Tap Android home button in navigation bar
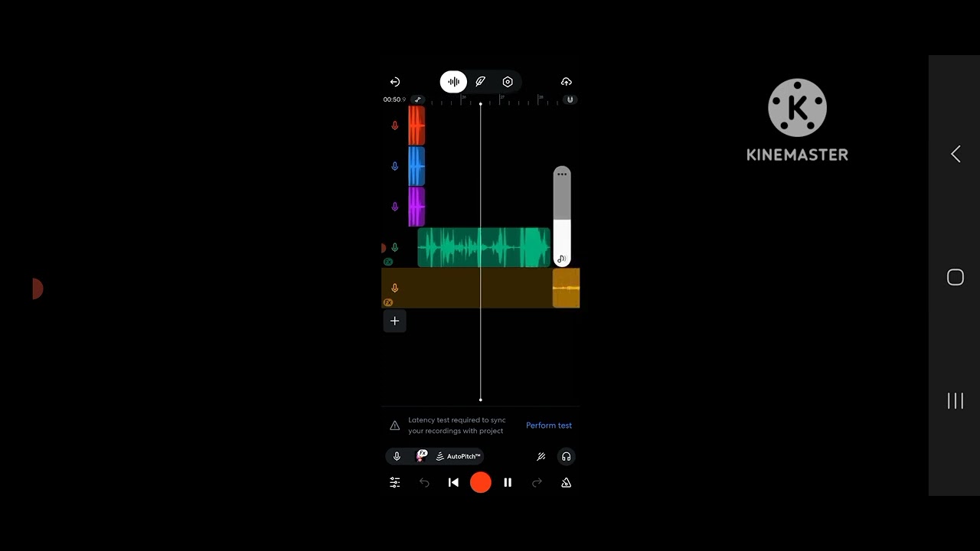 pyautogui.click(x=955, y=277)
